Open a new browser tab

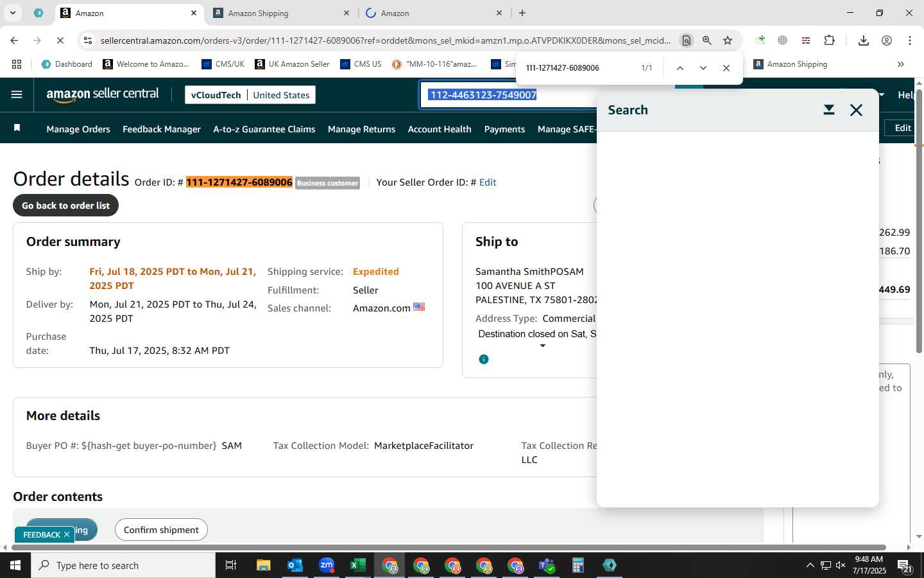(522, 13)
